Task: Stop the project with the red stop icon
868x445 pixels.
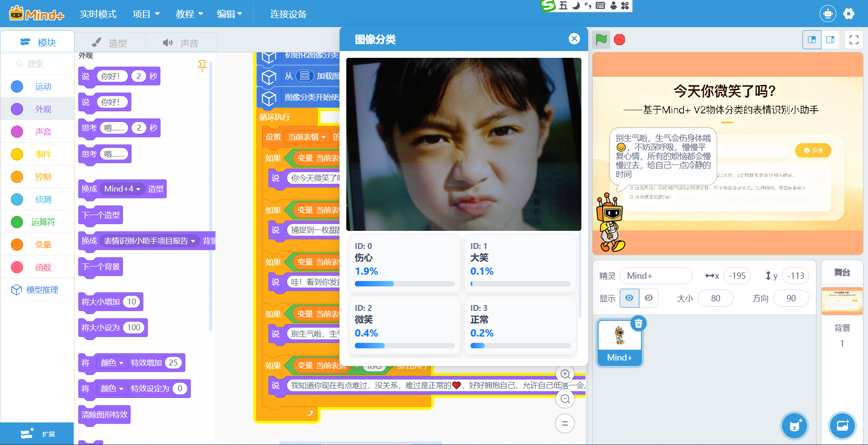Action: pos(619,40)
